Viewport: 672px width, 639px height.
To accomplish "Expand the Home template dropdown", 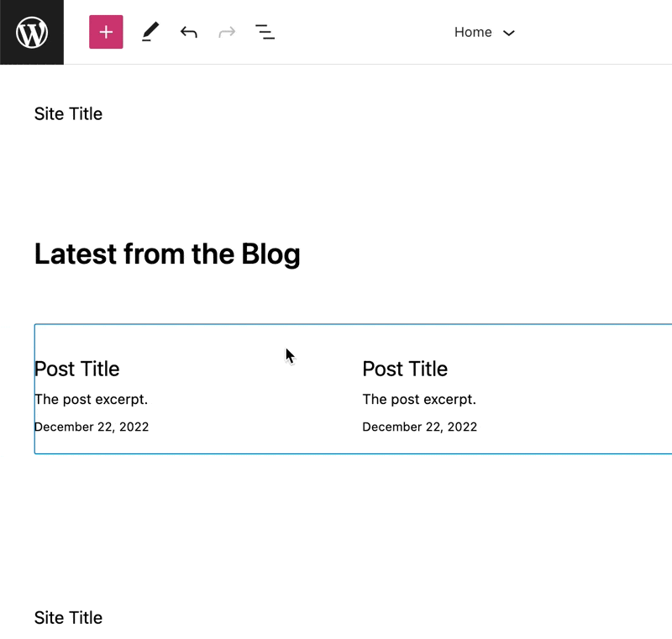I will [x=485, y=32].
